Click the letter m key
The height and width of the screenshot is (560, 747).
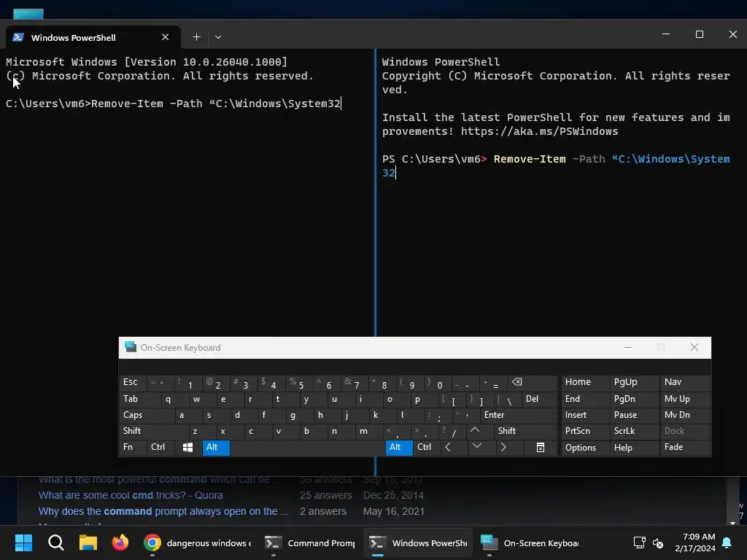pos(368,431)
